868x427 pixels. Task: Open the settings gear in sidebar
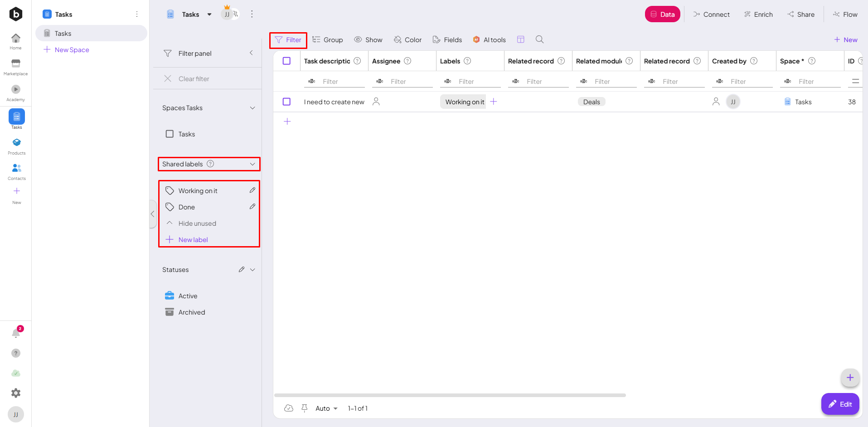(x=16, y=393)
